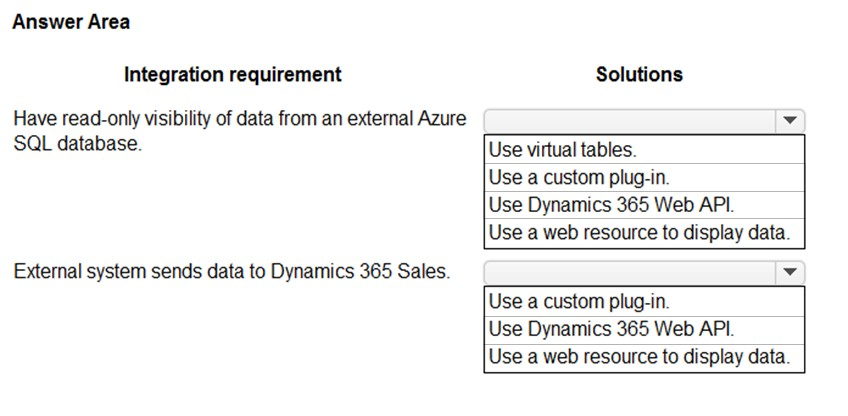Click the 'Answer Area' heading
The image size is (848, 416).
(71, 22)
